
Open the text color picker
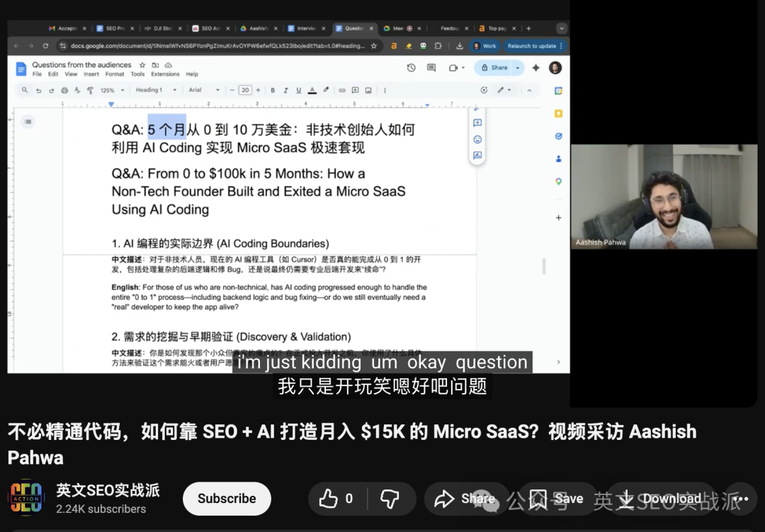click(x=312, y=90)
